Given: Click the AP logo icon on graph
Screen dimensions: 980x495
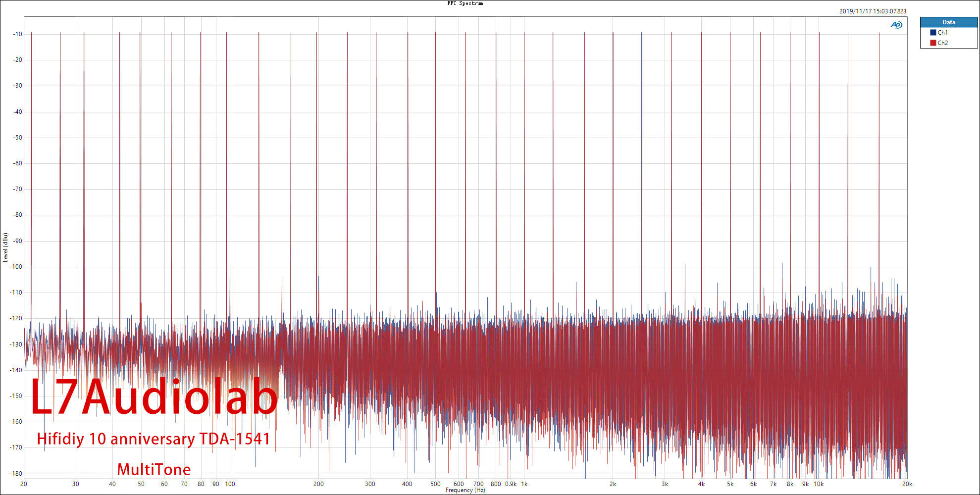Looking at the screenshot, I should (x=896, y=25).
